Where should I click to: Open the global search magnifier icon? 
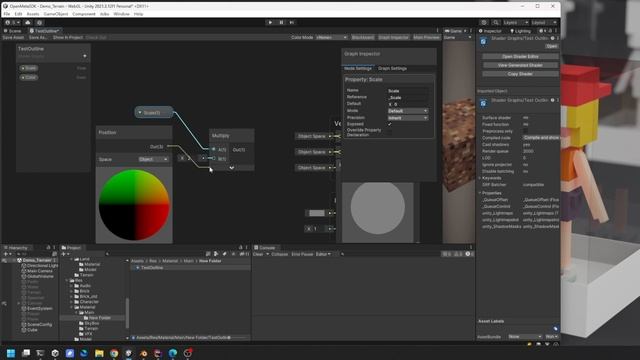tap(496, 22)
